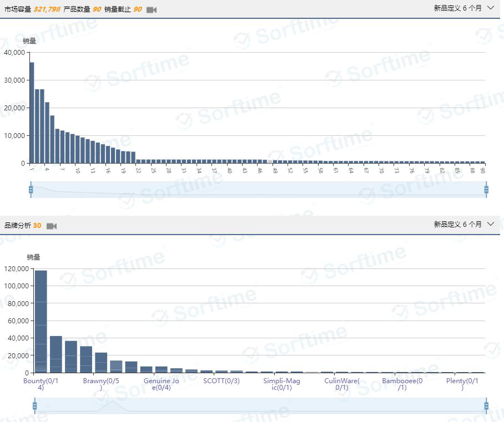Click left zoom handle under product sales chart
This screenshot has height=422, width=504.
[x=31, y=190]
